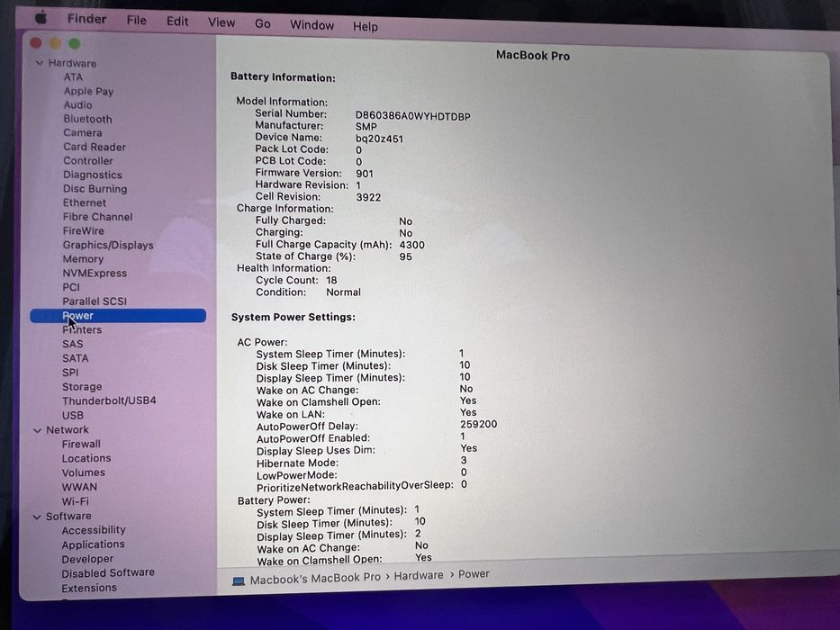Open the Edit menu

177,22
